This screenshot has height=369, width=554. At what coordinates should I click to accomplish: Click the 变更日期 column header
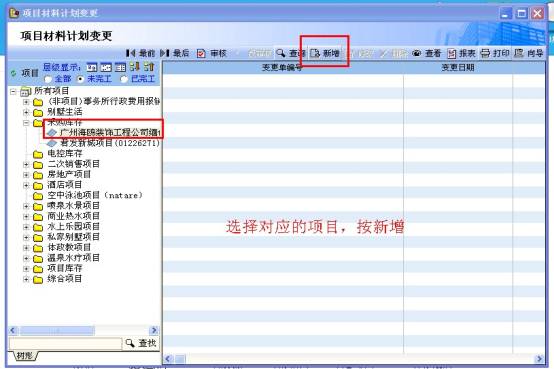[x=458, y=68]
